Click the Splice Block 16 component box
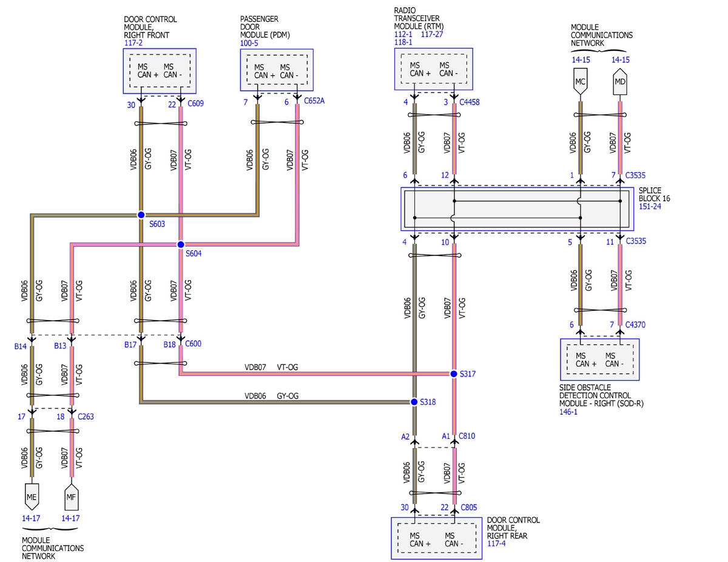728x562 pixels. [x=517, y=209]
